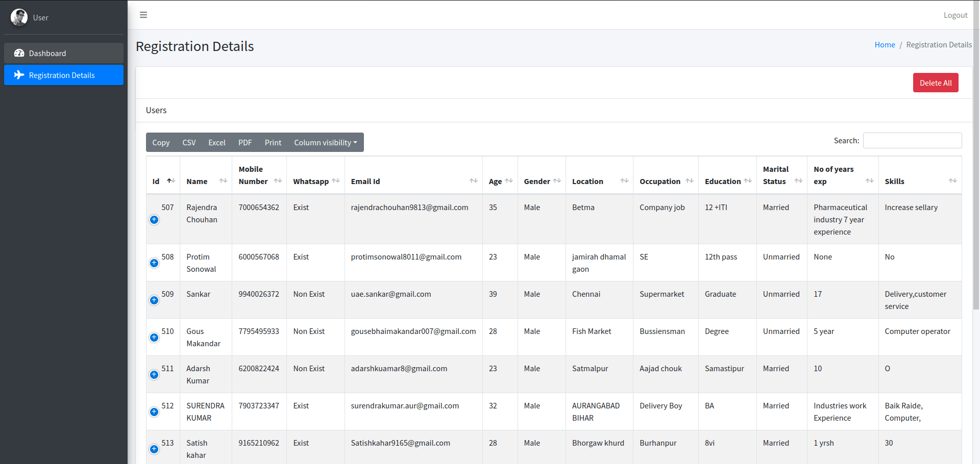Image resolution: width=980 pixels, height=464 pixels.
Task: Click inside the Search input field
Action: [x=912, y=141]
